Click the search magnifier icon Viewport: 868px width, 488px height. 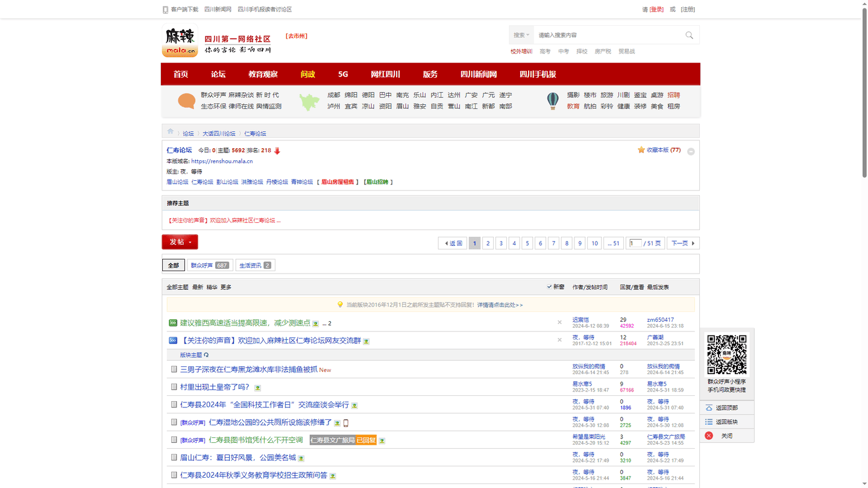(689, 36)
